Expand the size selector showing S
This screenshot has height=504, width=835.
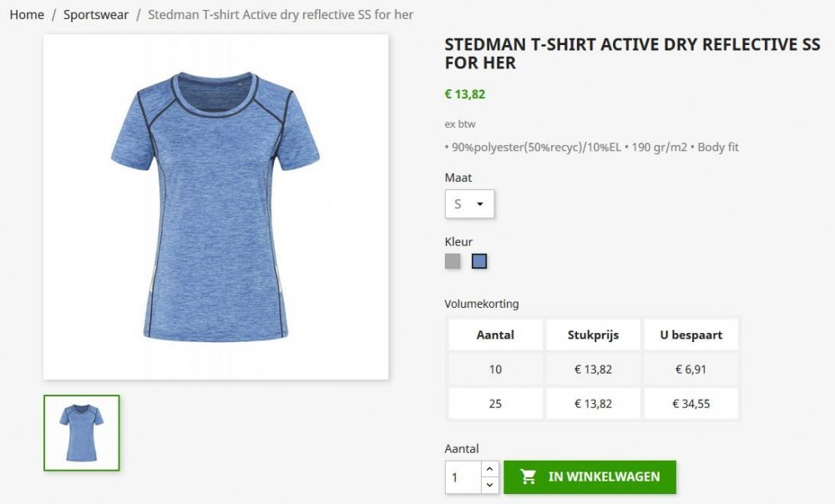coord(469,204)
